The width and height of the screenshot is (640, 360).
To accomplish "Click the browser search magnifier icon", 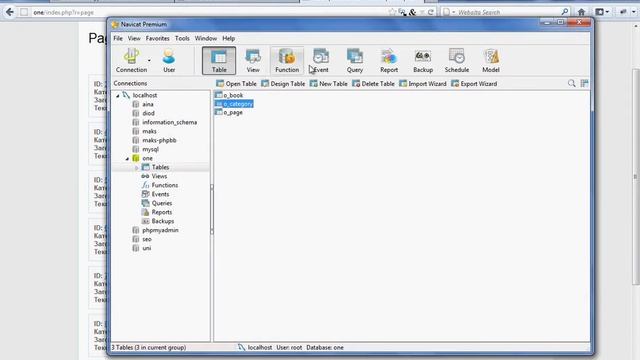I will 565,12.
